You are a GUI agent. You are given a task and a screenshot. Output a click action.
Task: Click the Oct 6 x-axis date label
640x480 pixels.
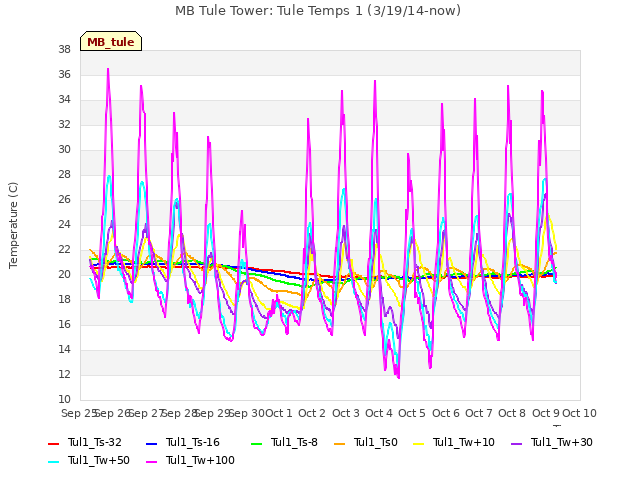click(446, 413)
